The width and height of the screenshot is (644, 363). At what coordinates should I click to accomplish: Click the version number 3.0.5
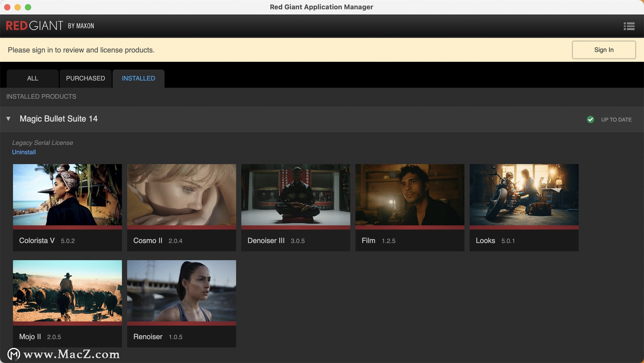click(298, 241)
